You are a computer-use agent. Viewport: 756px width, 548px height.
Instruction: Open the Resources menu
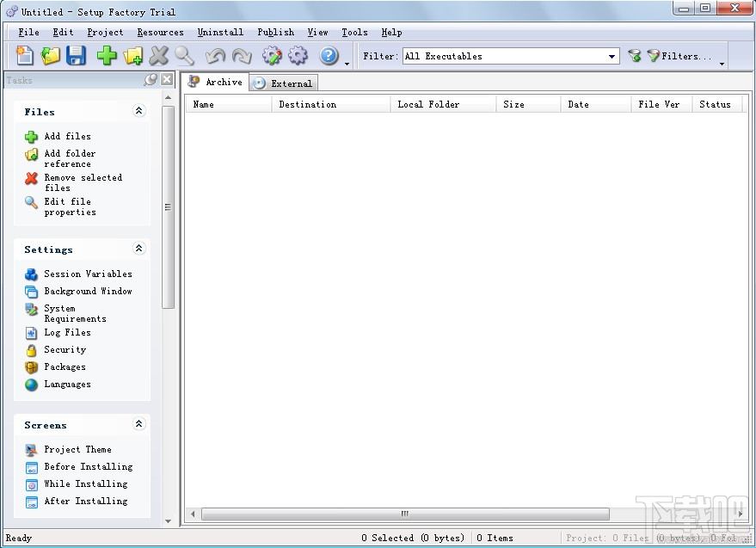[x=160, y=33]
